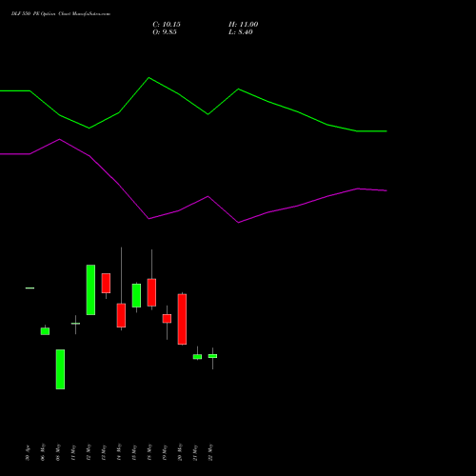Click the "08 May" date axis label

point(58,452)
